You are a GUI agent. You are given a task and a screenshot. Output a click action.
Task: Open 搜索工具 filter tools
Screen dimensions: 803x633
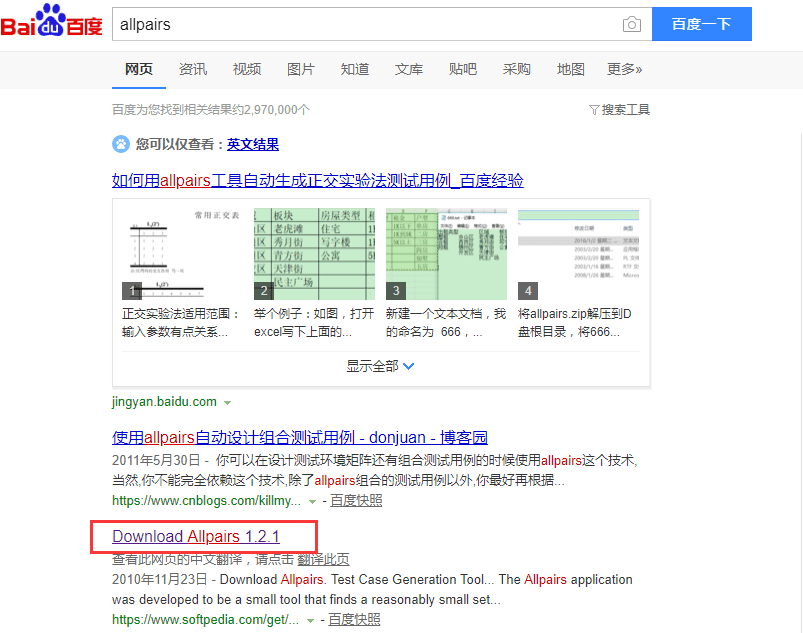tap(620, 110)
